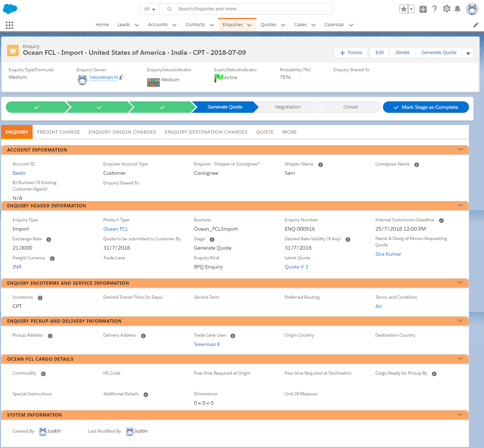Open the Bestir account link
This screenshot has height=448, width=484.
tap(19, 173)
